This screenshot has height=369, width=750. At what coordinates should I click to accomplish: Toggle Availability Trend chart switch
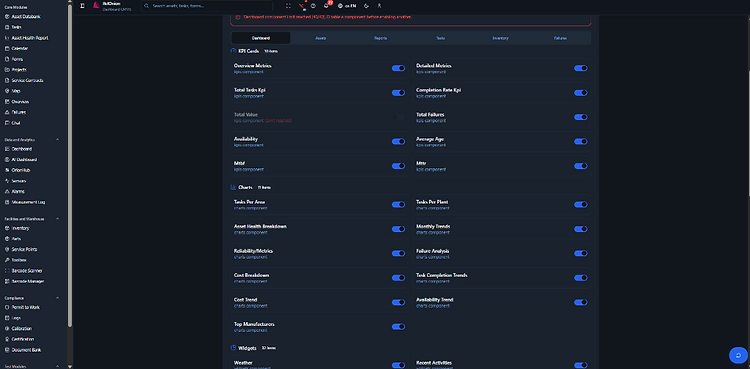[581, 302]
